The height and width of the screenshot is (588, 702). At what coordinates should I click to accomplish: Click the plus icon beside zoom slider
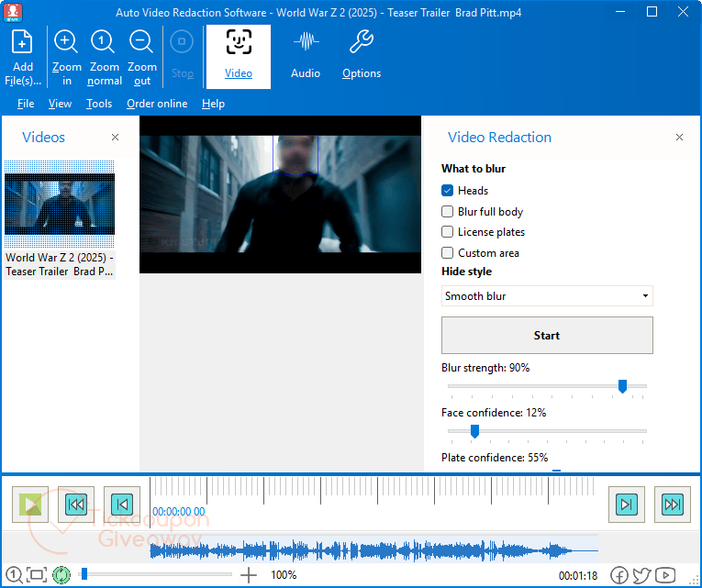(x=249, y=575)
